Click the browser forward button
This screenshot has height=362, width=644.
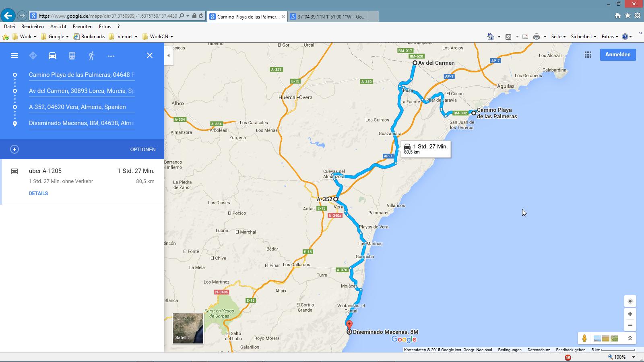(x=22, y=16)
